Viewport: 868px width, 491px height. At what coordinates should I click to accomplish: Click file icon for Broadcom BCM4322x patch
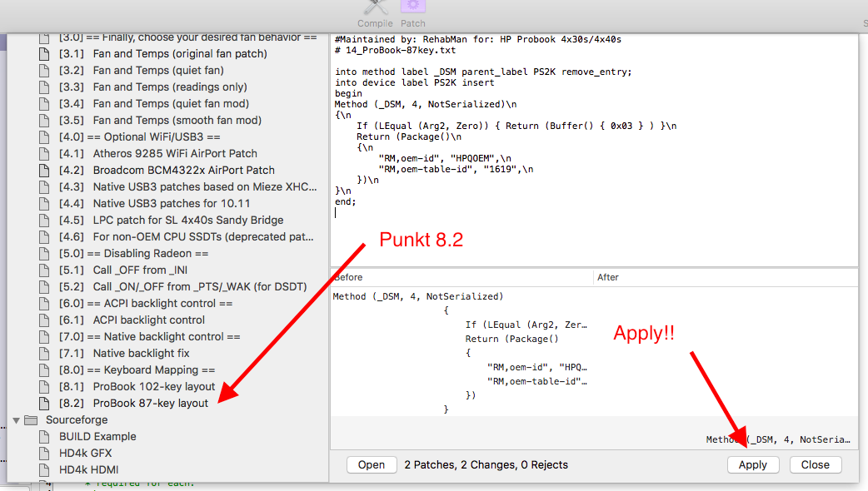tap(44, 171)
